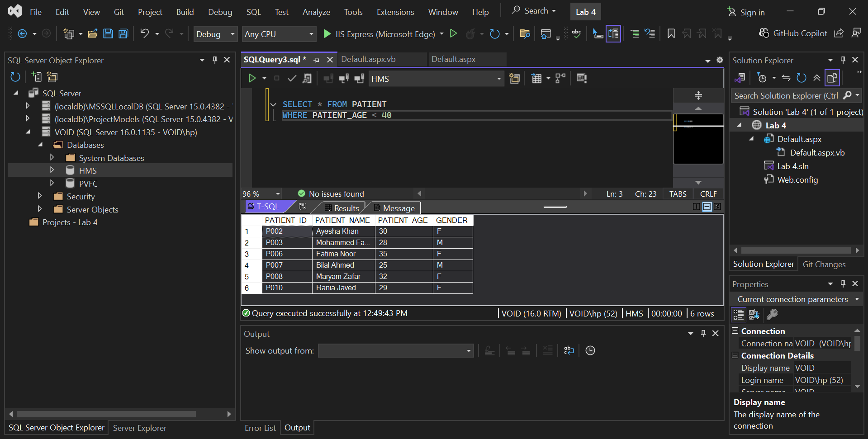Click the Search Solution Explorer input field
The width and height of the screenshot is (868, 439).
[x=786, y=96]
